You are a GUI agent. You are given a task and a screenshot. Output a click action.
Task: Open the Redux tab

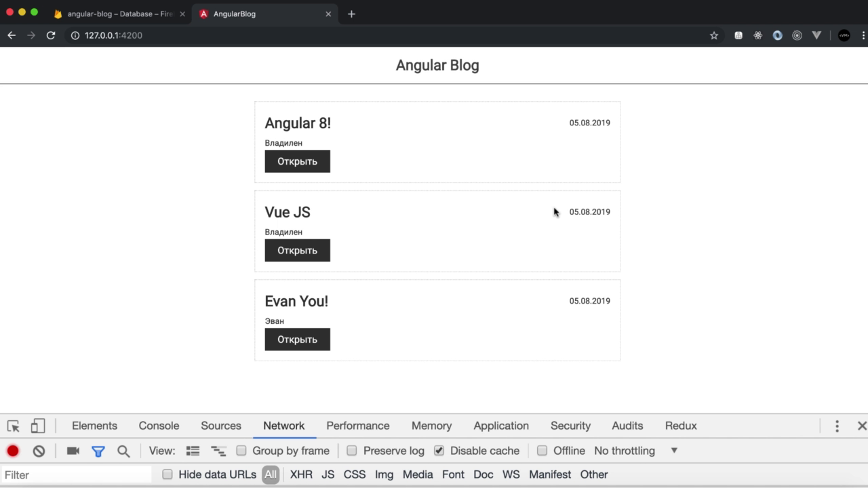tap(681, 426)
